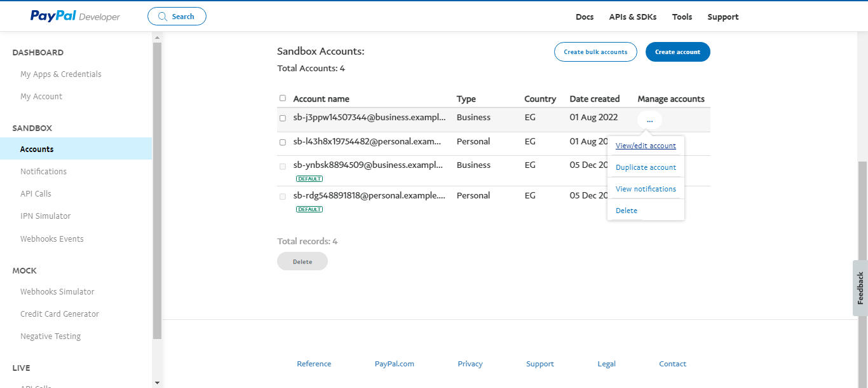Click account name sb-j3ppw14507344@business.exampl...

coord(369,118)
